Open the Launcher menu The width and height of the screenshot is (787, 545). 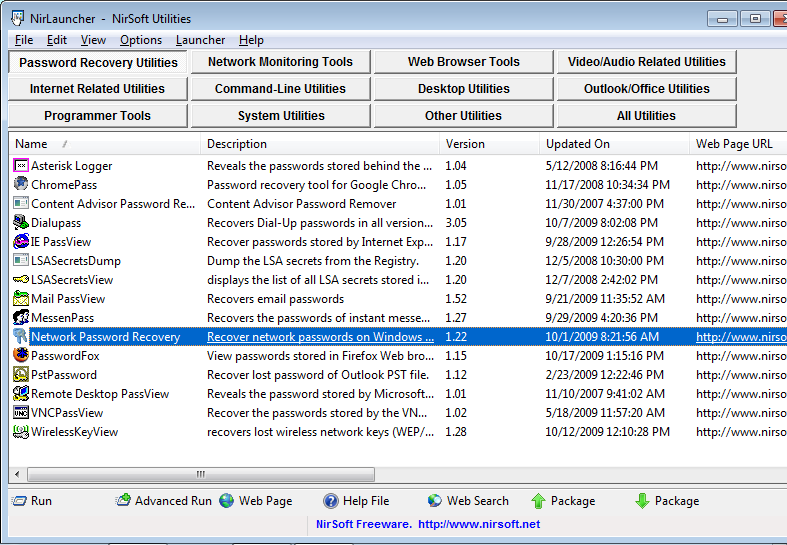tap(200, 40)
